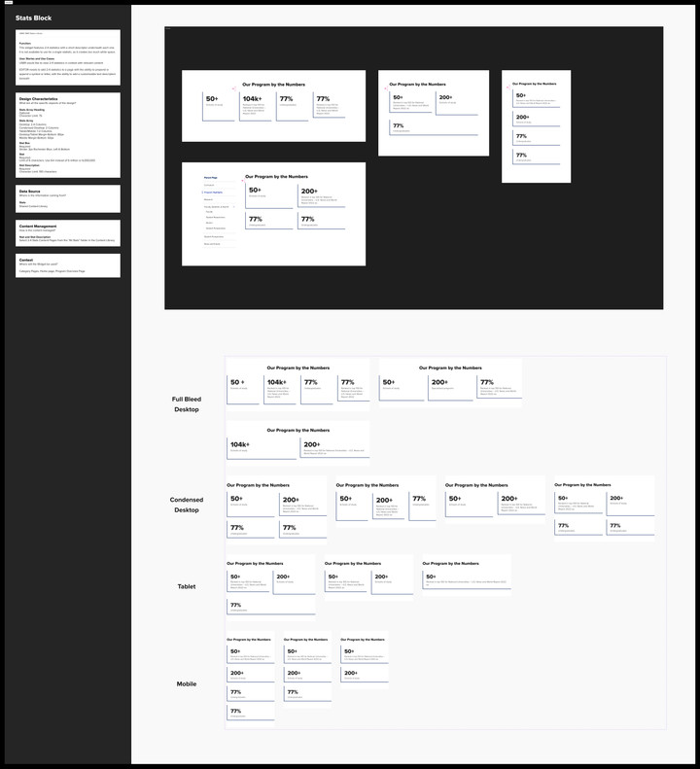Select the three-stat mockup in dark panel
700x769 pixels.
tap(434, 114)
